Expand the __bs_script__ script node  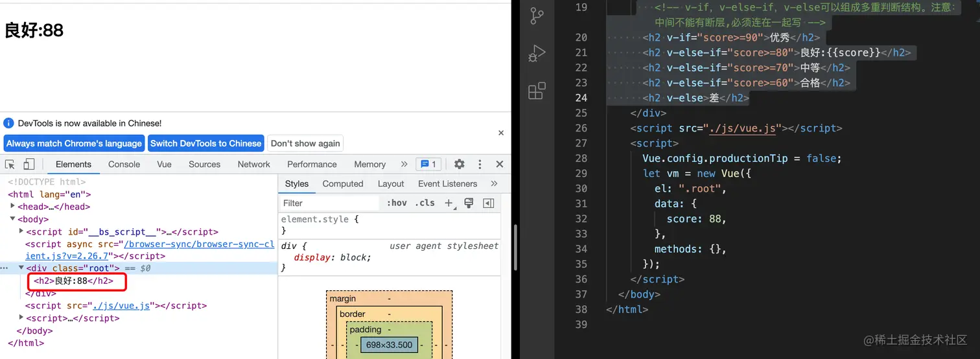[x=21, y=231]
